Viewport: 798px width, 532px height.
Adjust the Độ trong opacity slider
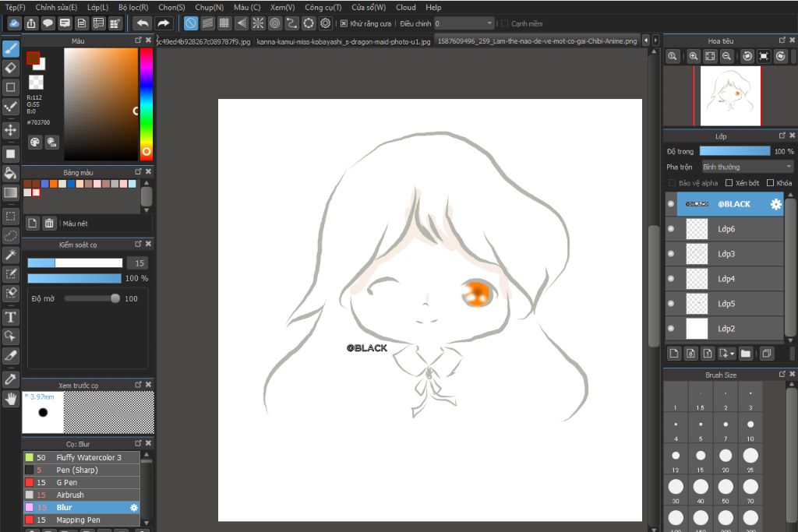[x=735, y=151]
